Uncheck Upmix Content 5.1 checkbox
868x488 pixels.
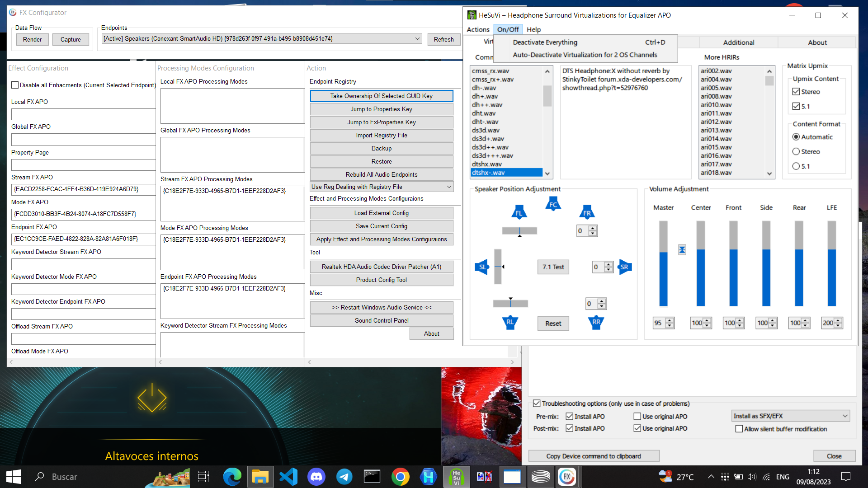tap(796, 106)
